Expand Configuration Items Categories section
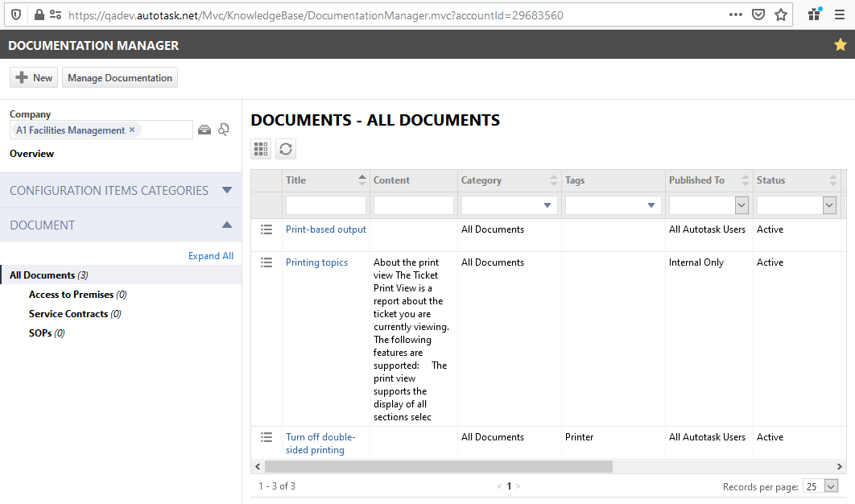Viewport: 855px width, 504px height. 227,190
